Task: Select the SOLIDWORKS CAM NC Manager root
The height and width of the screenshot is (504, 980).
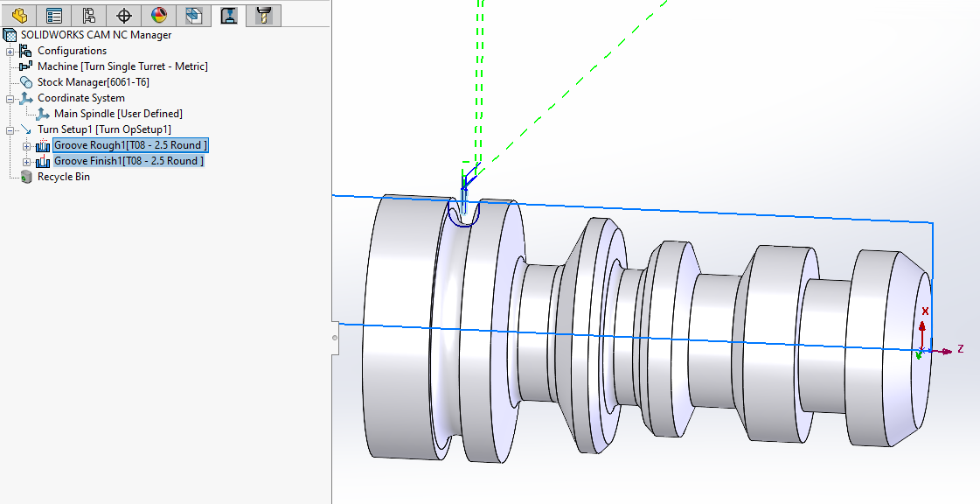Action: point(96,35)
